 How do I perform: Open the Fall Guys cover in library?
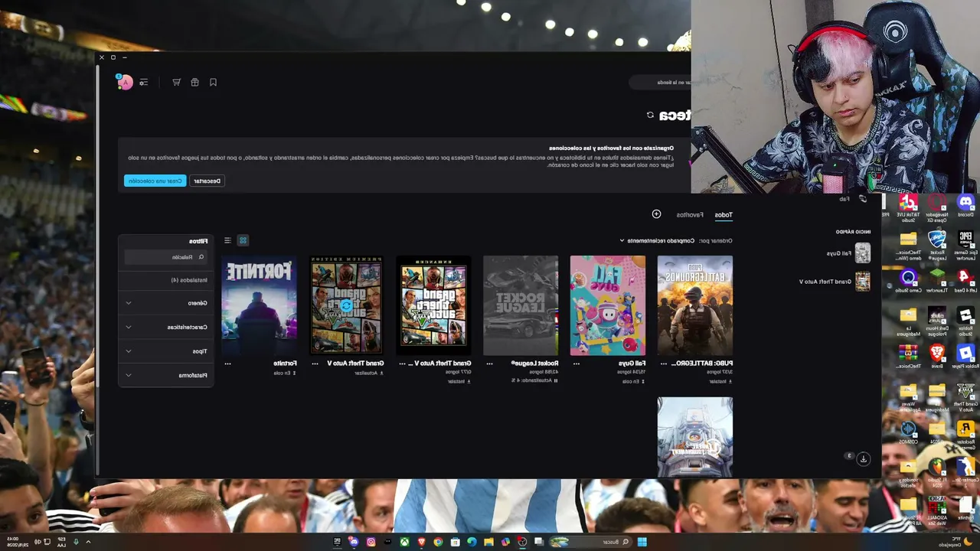pyautogui.click(x=608, y=305)
